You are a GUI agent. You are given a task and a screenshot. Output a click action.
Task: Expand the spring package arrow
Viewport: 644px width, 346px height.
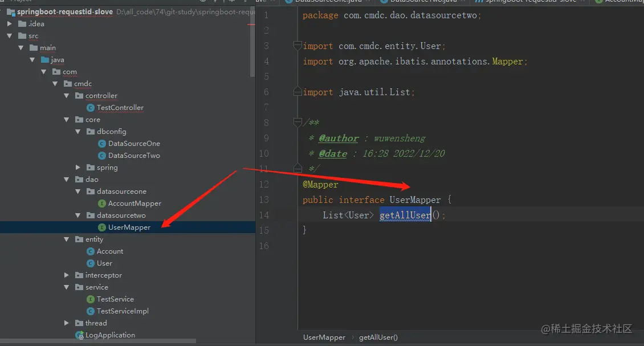point(78,167)
